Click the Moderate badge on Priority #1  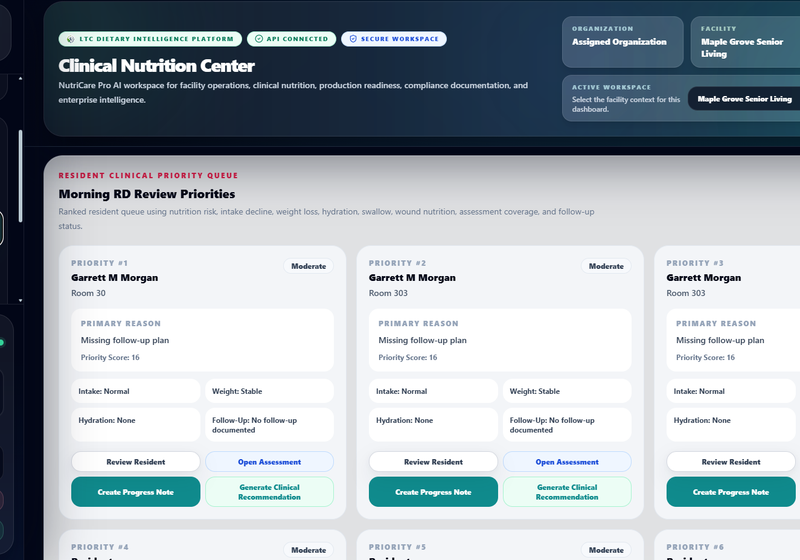tap(308, 266)
